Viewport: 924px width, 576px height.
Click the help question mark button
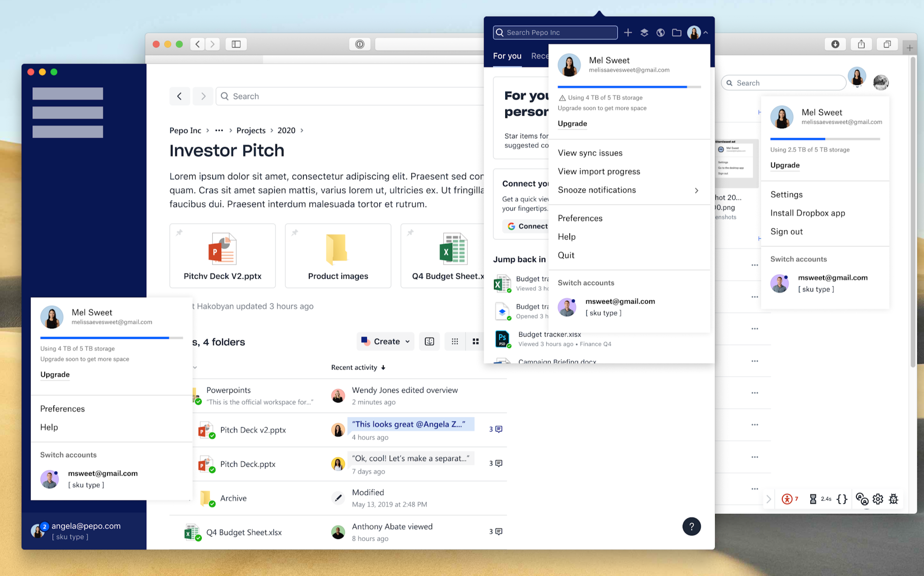coord(691,526)
